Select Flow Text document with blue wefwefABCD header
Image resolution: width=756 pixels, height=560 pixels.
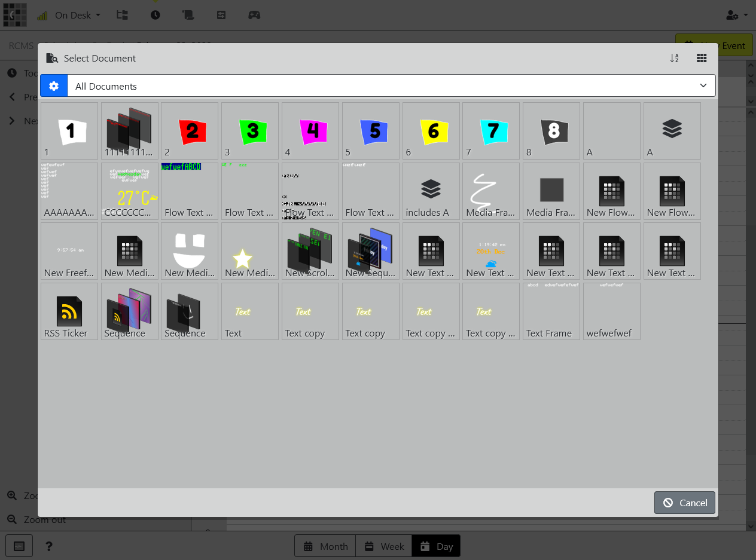click(x=190, y=191)
